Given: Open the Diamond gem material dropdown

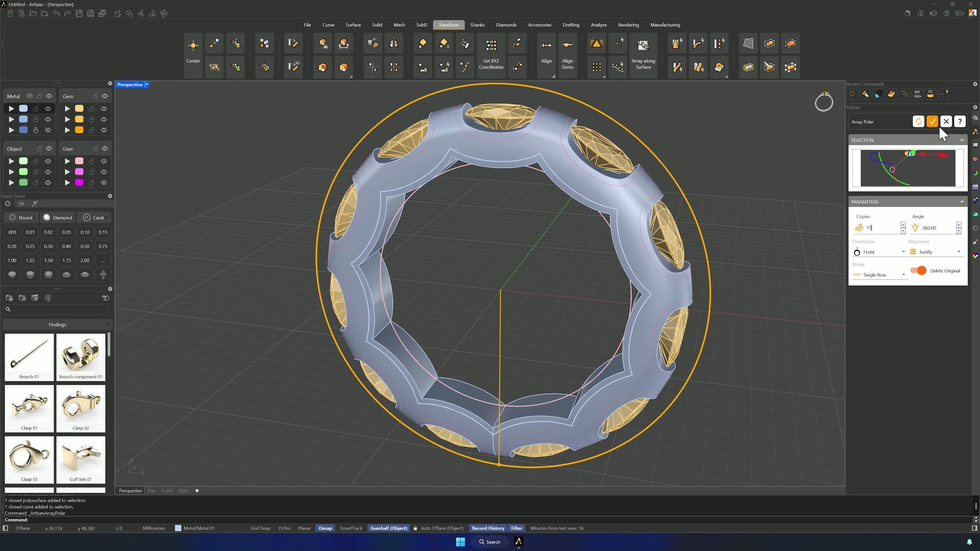Looking at the screenshot, I should click(x=57, y=217).
